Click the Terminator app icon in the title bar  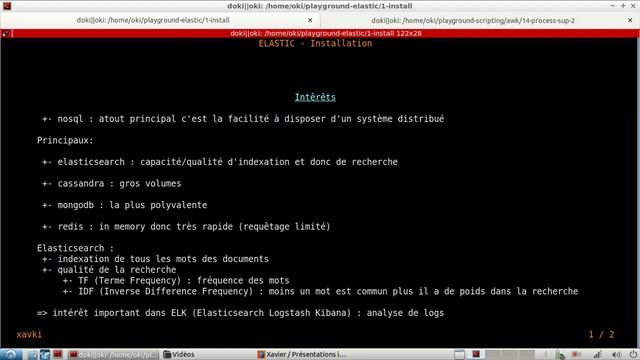pos(7,6)
